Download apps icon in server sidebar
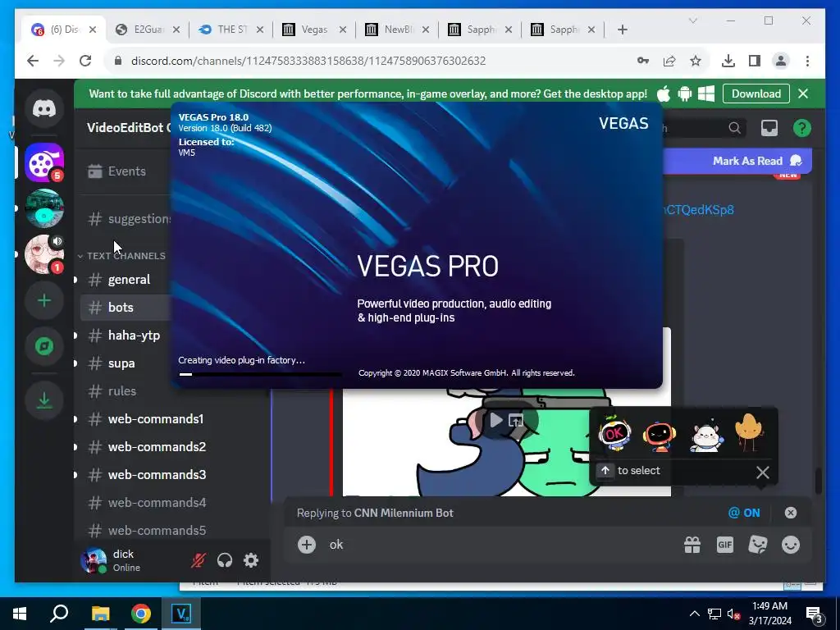 (44, 399)
